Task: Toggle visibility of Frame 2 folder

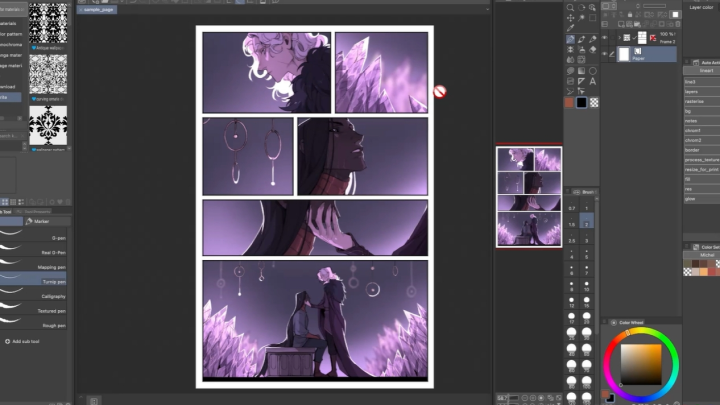Action: point(606,38)
